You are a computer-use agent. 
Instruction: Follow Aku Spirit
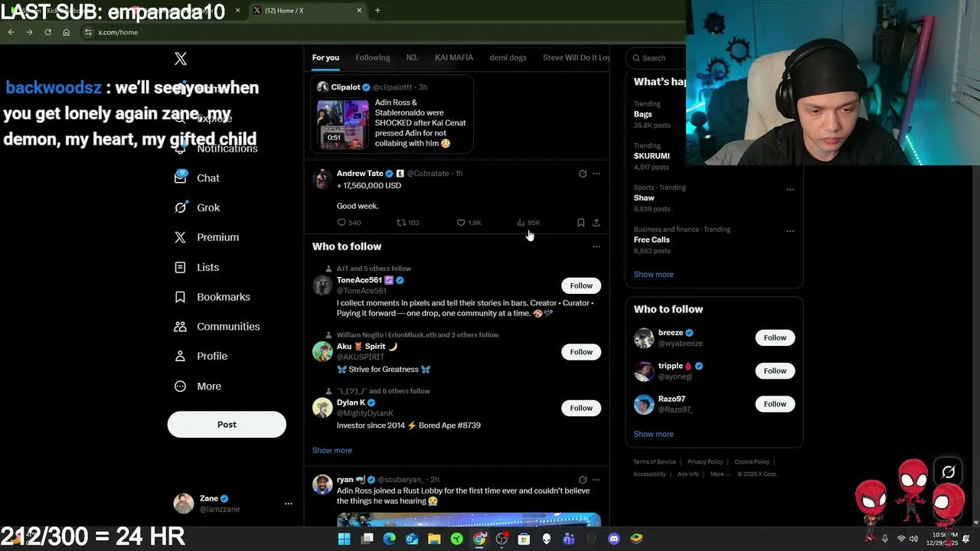[581, 352]
